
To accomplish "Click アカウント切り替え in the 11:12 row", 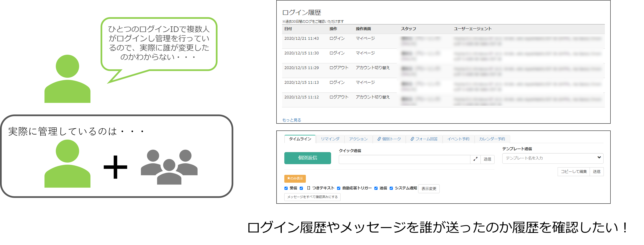I will pyautogui.click(x=372, y=97).
